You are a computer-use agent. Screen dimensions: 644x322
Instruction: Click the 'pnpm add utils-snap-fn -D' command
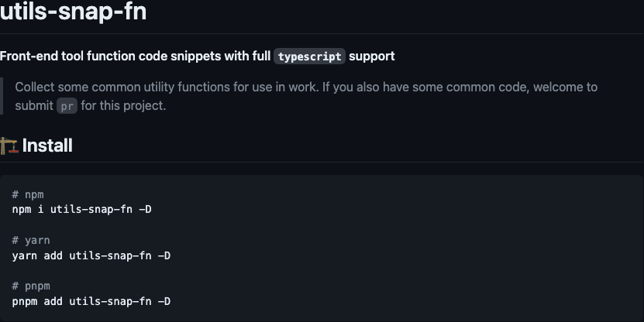91,302
